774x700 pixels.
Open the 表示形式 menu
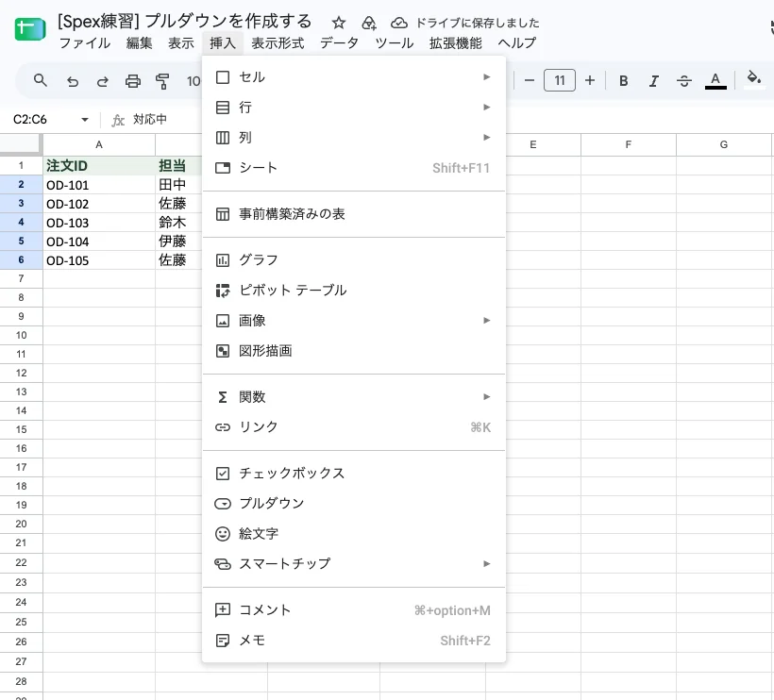click(x=278, y=43)
